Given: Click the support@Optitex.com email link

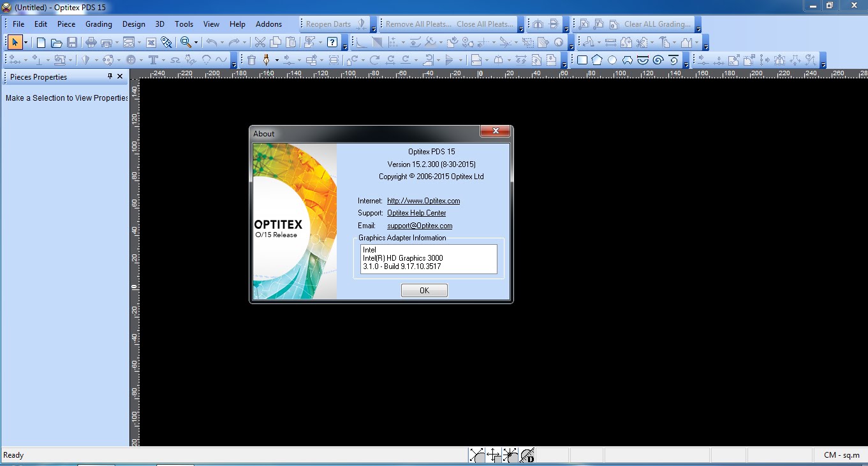Looking at the screenshot, I should click(420, 226).
